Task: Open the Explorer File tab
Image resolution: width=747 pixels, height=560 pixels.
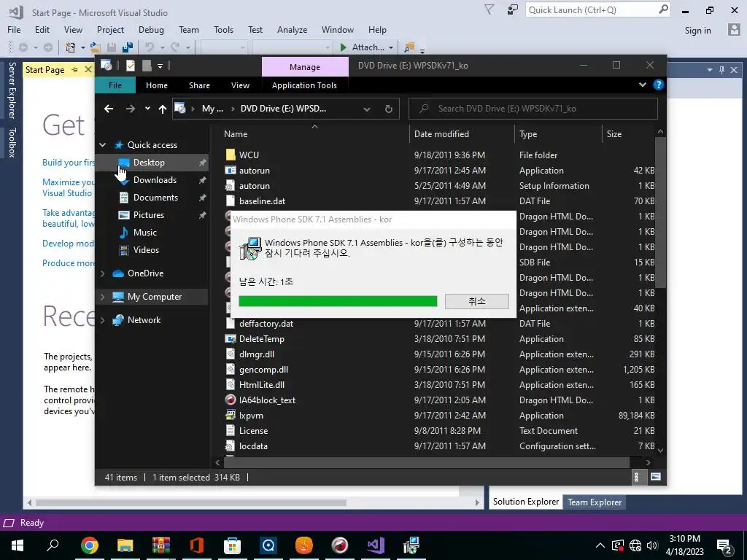Action: (x=115, y=85)
